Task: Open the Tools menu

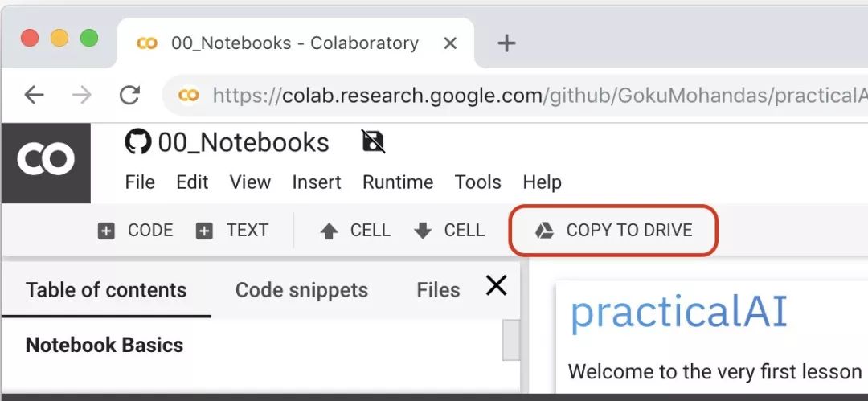Action: 477,182
